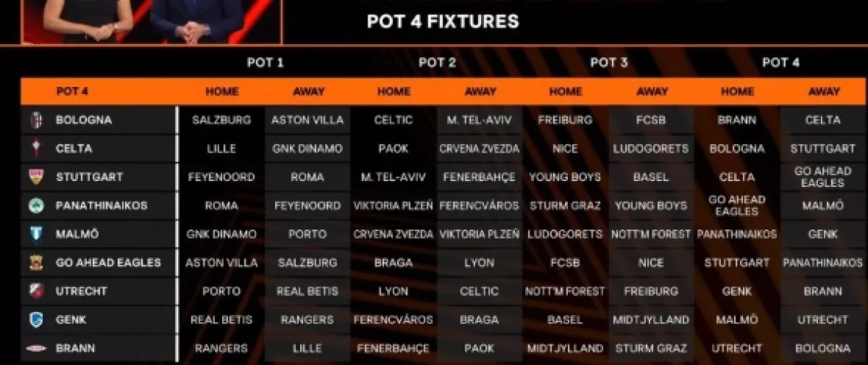Click the presenters video thumbnail
Viewport: 868px width, 365px height.
click(150, 21)
